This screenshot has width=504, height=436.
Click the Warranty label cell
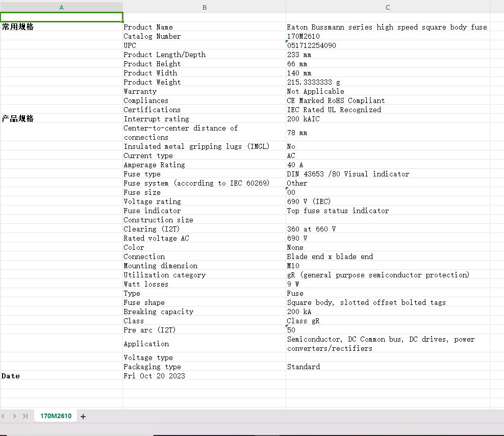pos(205,91)
